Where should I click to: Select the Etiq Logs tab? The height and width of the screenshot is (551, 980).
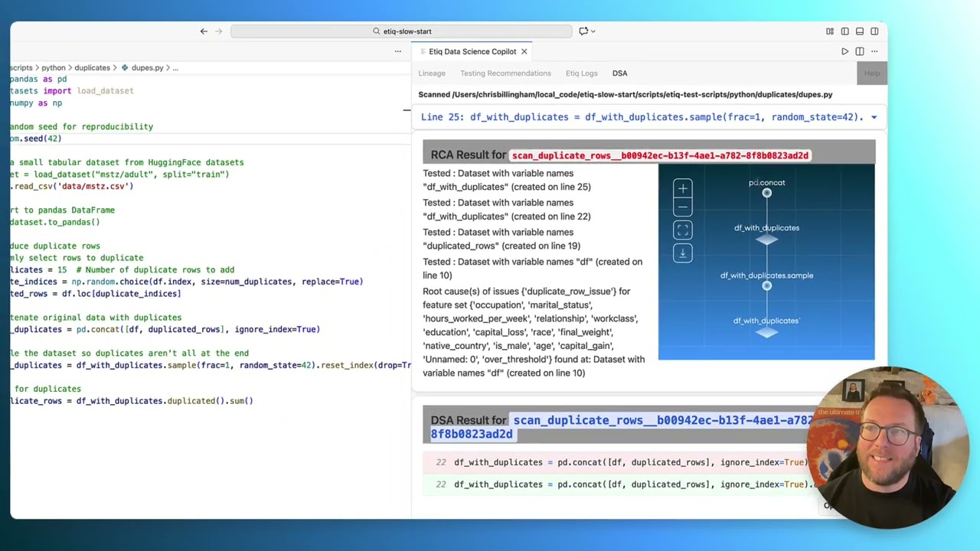[581, 73]
